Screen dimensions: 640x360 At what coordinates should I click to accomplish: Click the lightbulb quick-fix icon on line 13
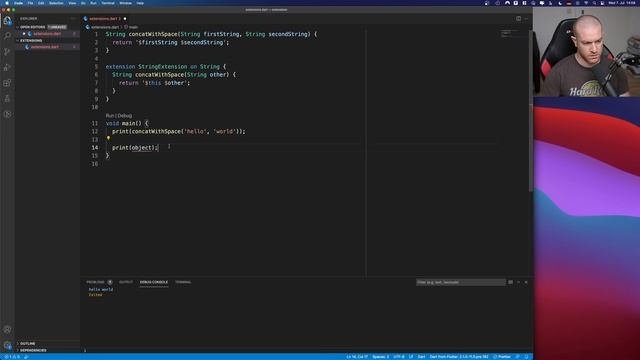108,139
